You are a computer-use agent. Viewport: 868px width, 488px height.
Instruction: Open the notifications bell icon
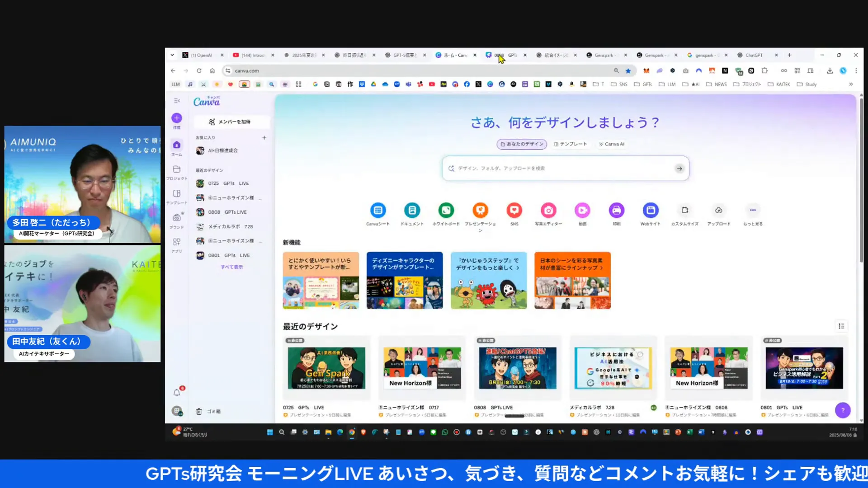(x=177, y=393)
